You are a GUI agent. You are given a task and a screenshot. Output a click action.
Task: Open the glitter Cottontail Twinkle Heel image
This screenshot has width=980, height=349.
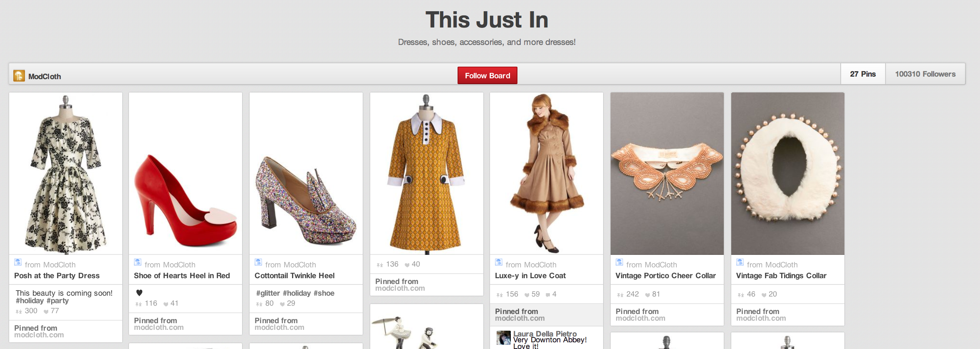coord(306,173)
